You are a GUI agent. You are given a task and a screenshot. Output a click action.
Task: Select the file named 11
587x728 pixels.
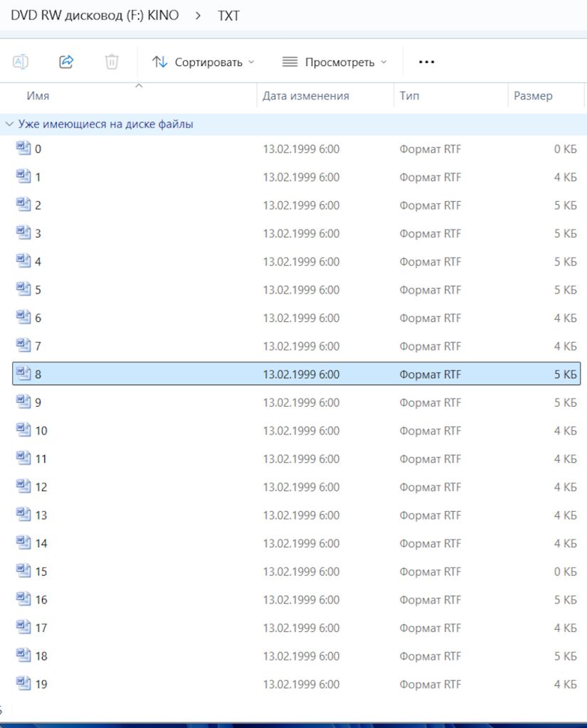point(297,459)
